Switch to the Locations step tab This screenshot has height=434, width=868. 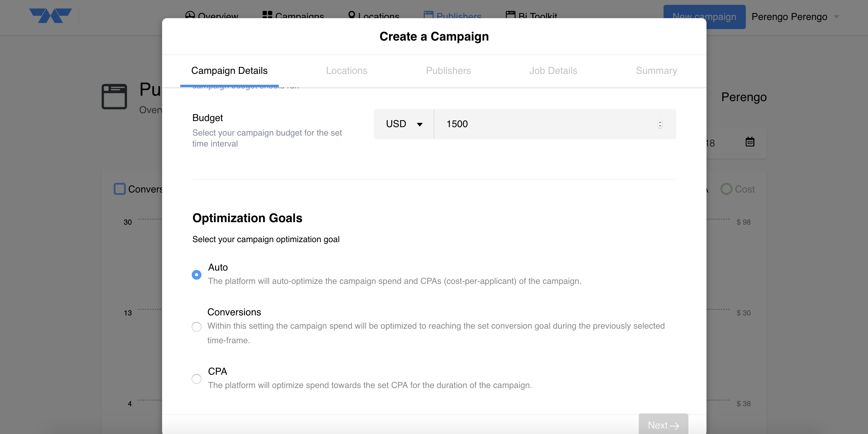pyautogui.click(x=346, y=71)
